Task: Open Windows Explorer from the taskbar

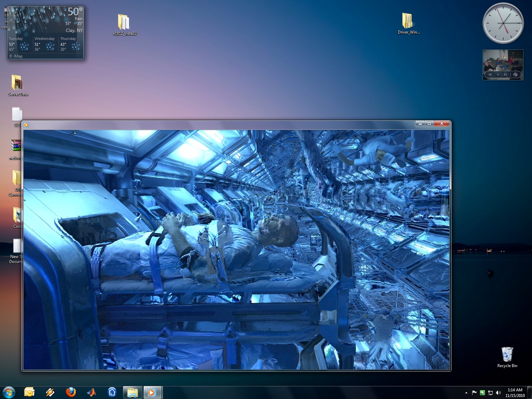Action: coord(133,392)
